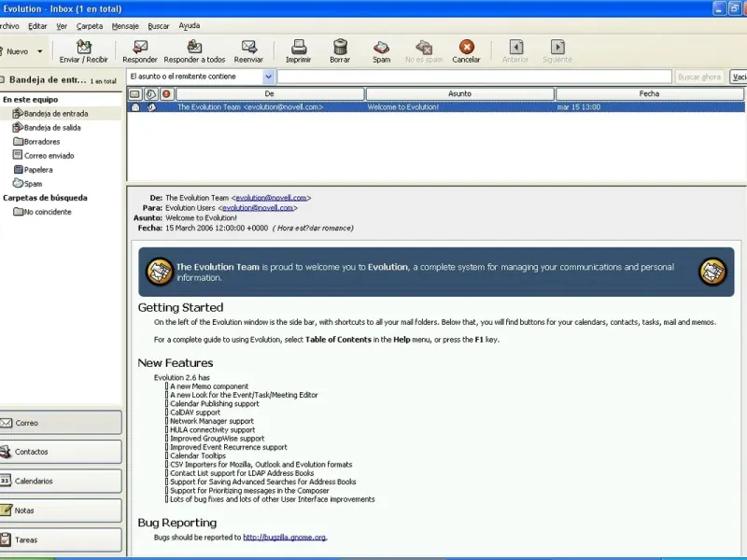
Task: Open the Mensaje menu
Action: point(125,26)
